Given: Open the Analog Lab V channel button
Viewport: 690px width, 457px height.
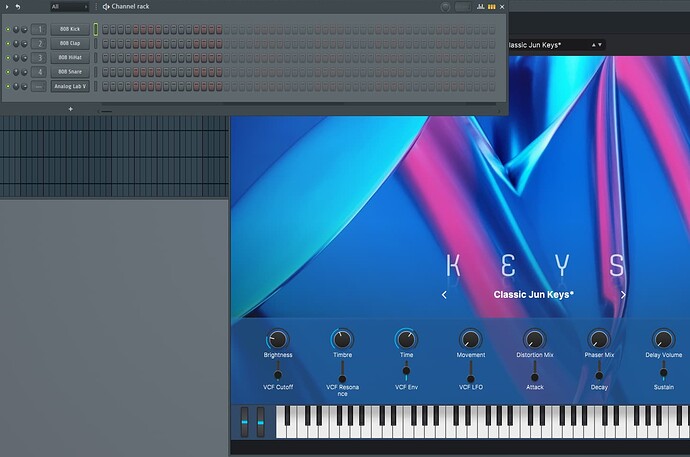Looking at the screenshot, I should 70,86.
